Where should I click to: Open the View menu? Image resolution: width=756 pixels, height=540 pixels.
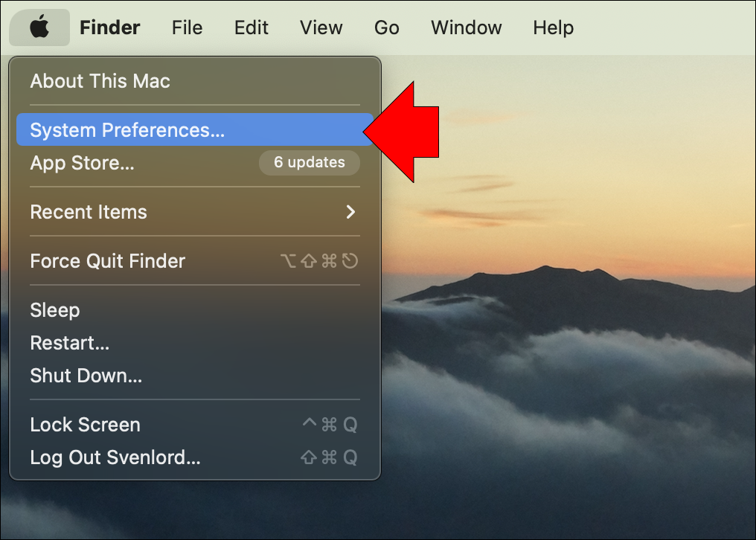point(321,28)
